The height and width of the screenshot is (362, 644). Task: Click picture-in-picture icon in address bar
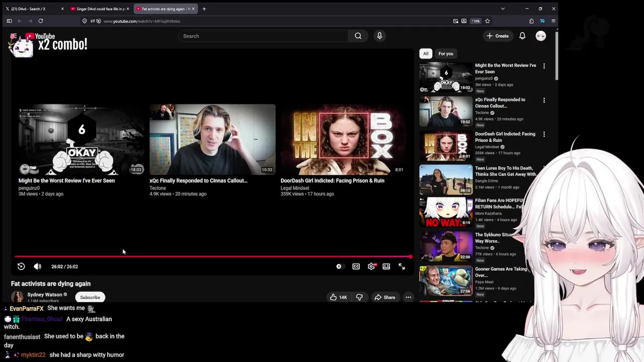455,21
